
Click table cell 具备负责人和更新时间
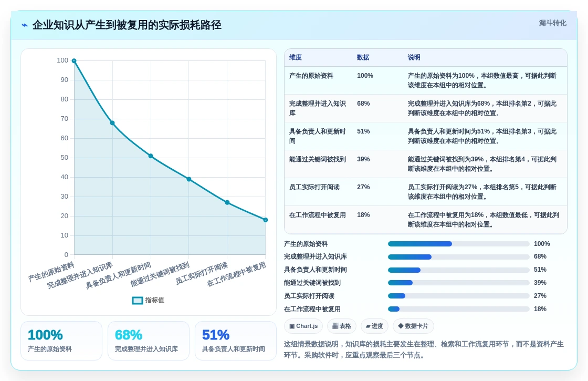click(318, 136)
